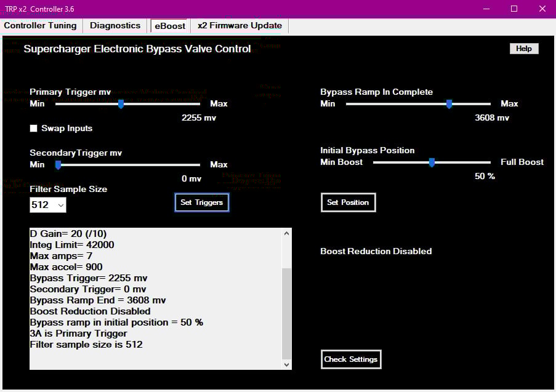The height and width of the screenshot is (392, 556).
Task: Click the Bypass Ramp In Complete slider thumb
Action: (x=449, y=104)
